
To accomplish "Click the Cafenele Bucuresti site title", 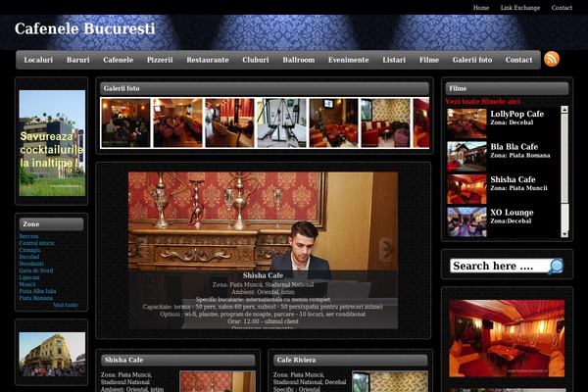I will click(x=84, y=28).
